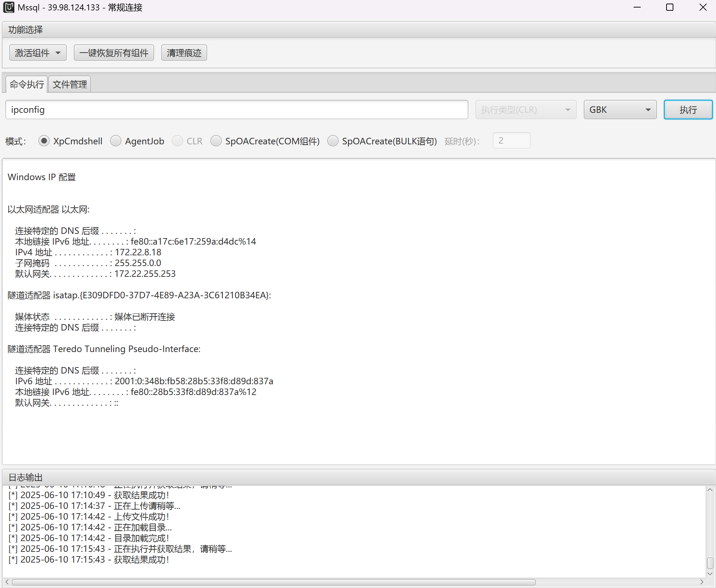Select the XpCmdshell mode radio button
Screen dimensions: 716x588
point(44,141)
